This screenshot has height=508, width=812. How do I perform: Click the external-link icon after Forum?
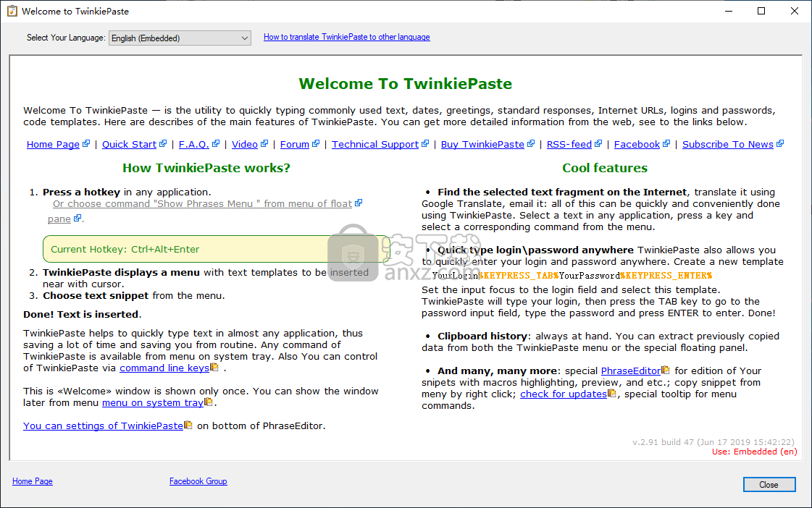[316, 143]
